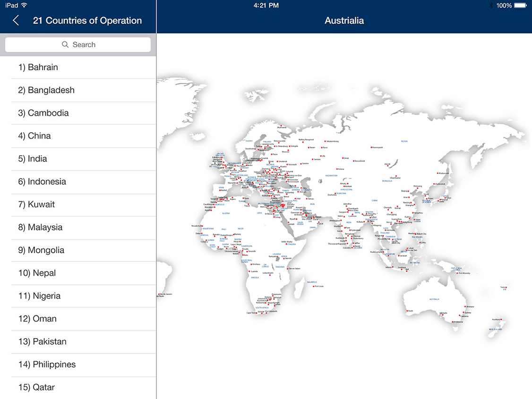Open Cambodia in the list
Screen dimensions: 532x399
[x=78, y=113]
